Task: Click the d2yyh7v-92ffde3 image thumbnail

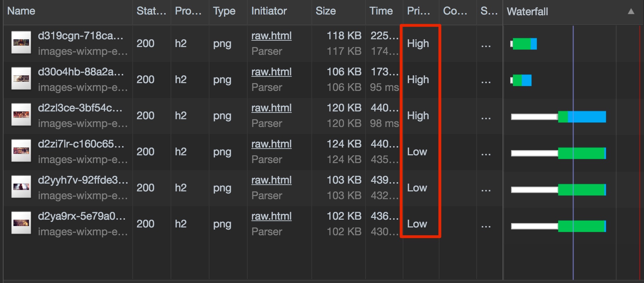Action: pyautogui.click(x=21, y=187)
